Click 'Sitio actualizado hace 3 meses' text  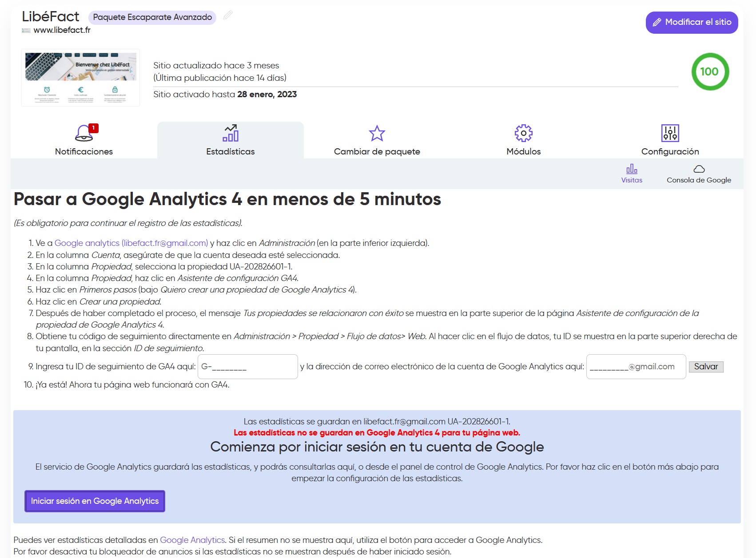click(216, 65)
